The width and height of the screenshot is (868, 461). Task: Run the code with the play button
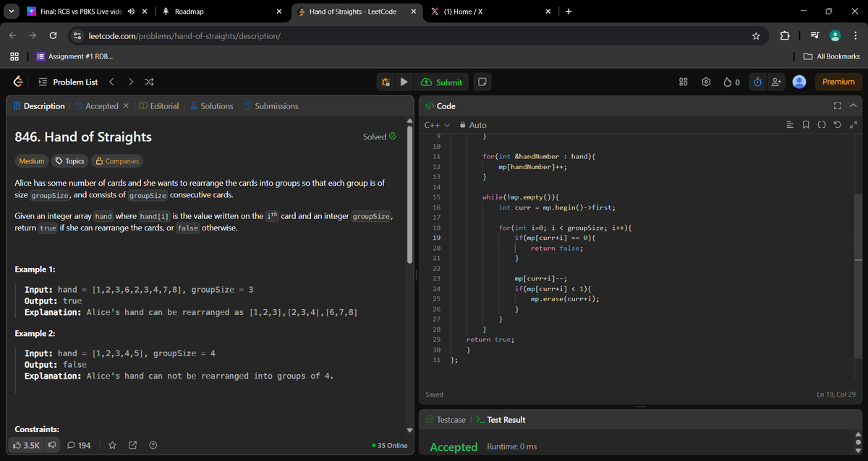(x=404, y=82)
